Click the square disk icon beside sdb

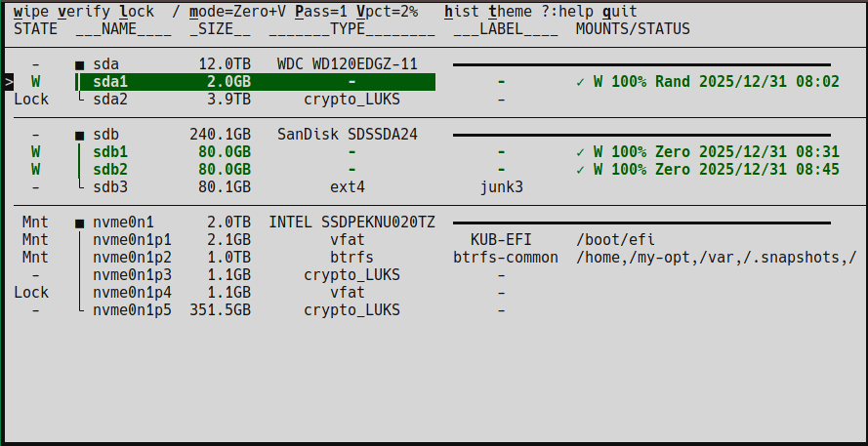80,135
